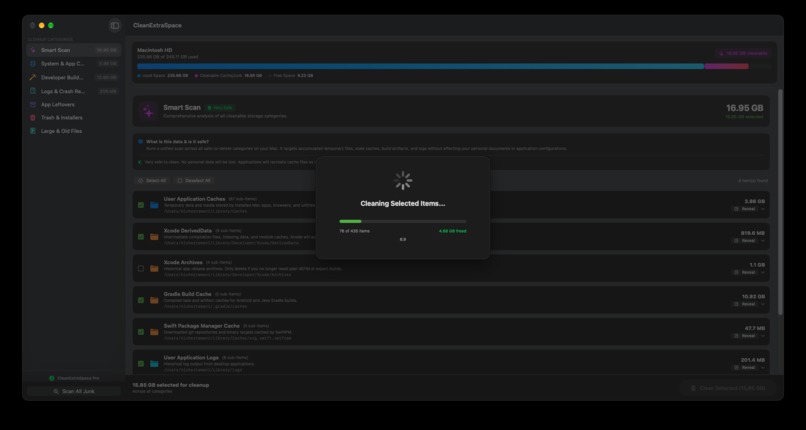This screenshot has height=430, width=806.
Task: Enable the Xcode Archives checkbox
Action: [141, 269]
